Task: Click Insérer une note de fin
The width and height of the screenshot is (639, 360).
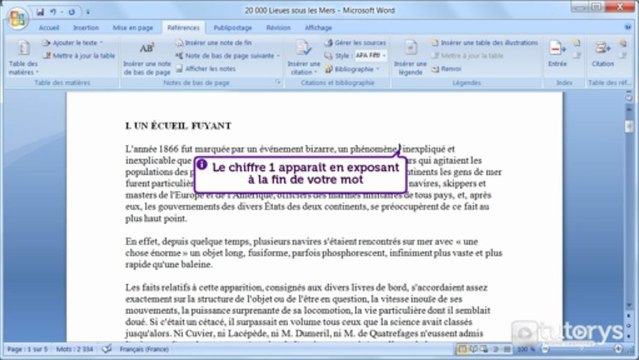Action: coord(214,43)
